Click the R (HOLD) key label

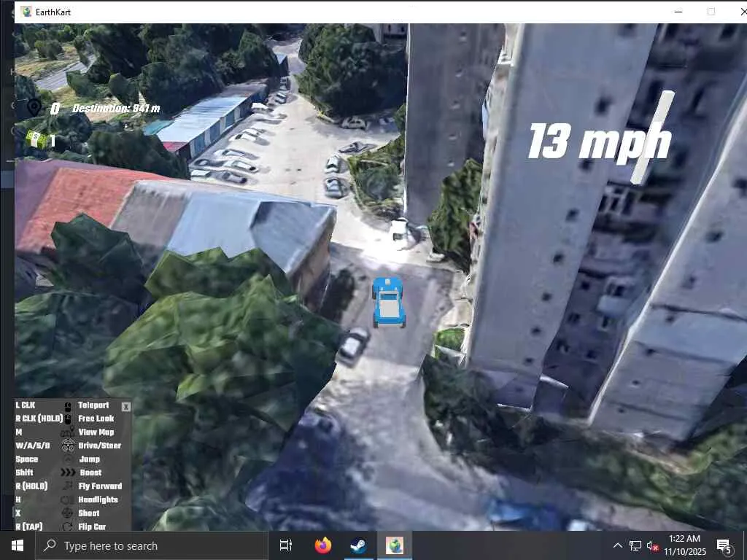(31, 486)
